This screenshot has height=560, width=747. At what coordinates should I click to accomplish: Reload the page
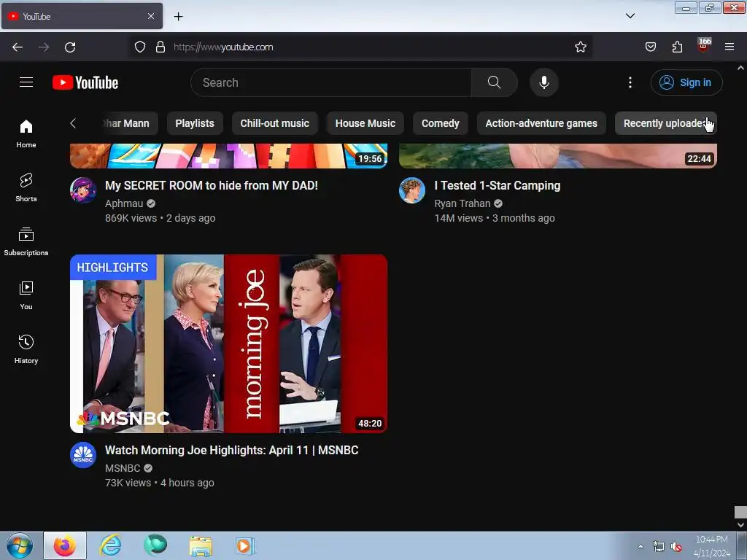(70, 47)
